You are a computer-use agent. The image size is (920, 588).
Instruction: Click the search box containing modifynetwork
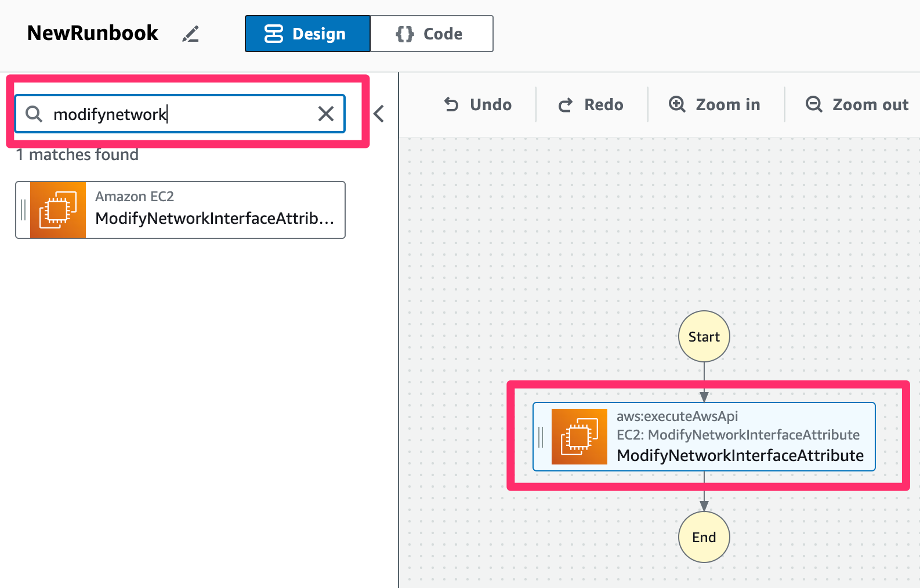point(180,114)
